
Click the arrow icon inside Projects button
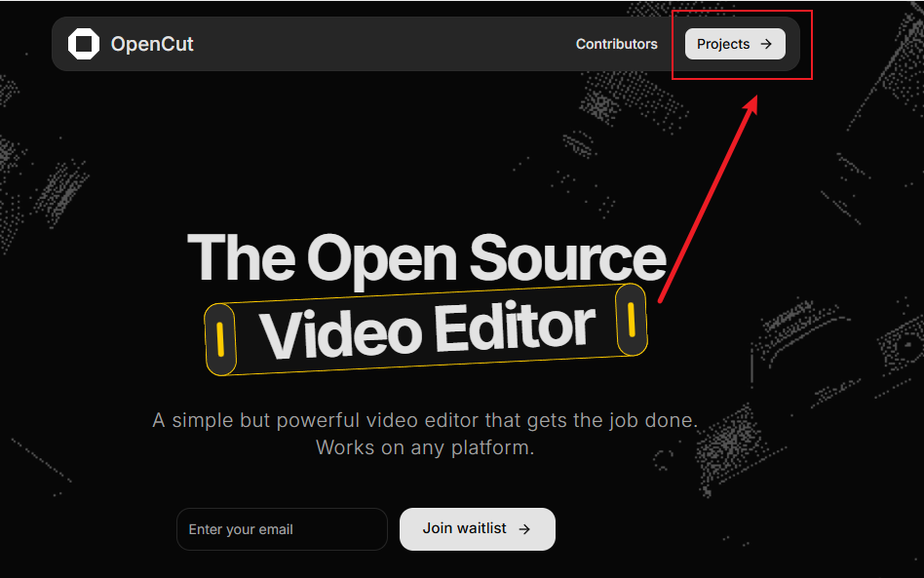[766, 44]
